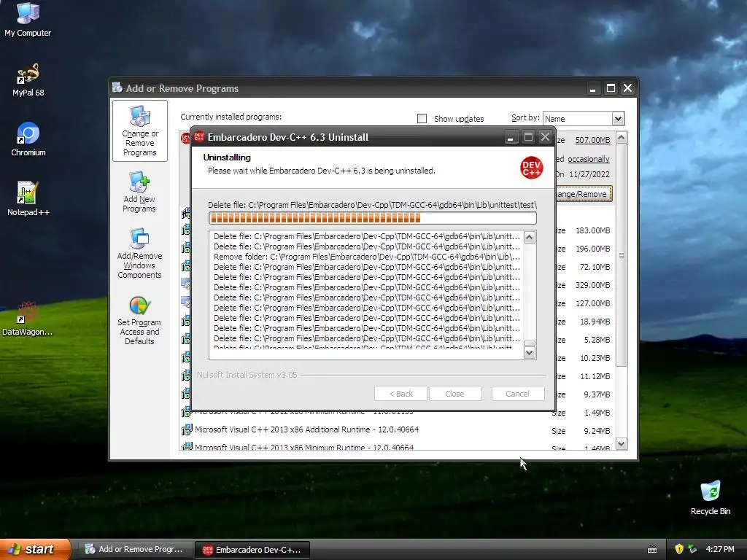This screenshot has height=560, width=747.
Task: Click the 507.00MB size link
Action: point(592,140)
